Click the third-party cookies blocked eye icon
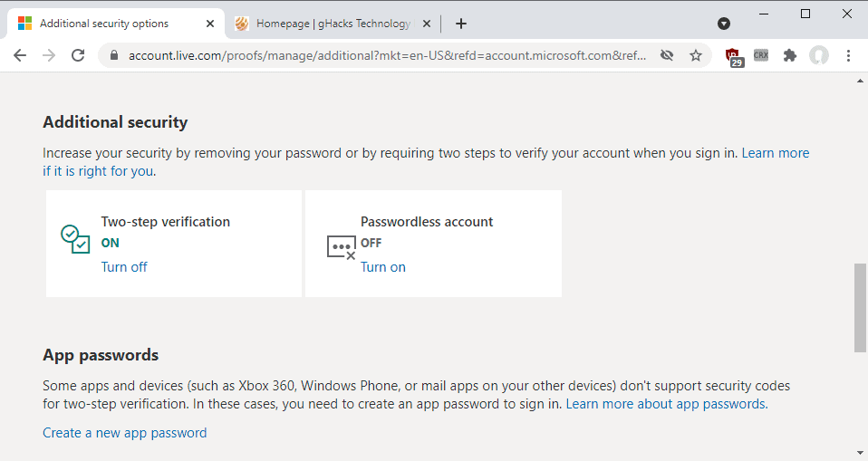Screen dimensions: 868x461 point(667,55)
